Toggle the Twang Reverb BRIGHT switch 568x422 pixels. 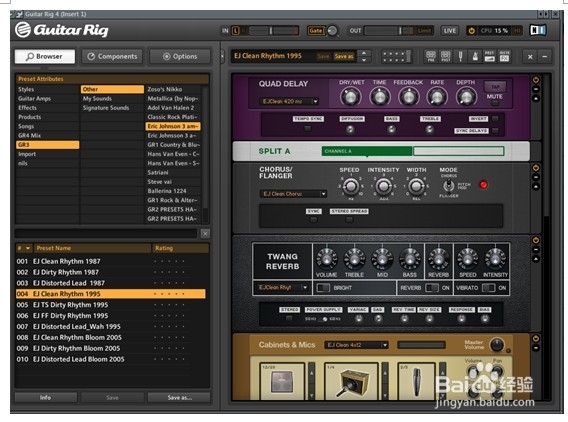323,288
